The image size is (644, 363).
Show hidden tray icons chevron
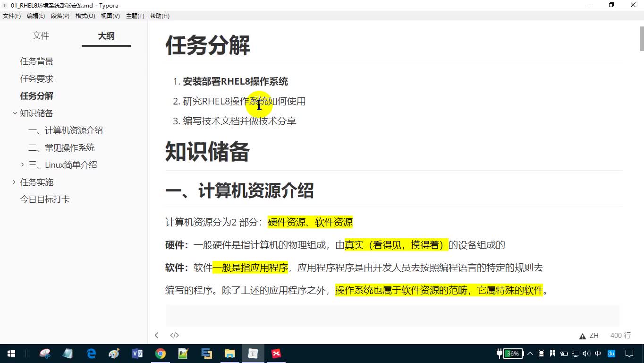[530, 354]
